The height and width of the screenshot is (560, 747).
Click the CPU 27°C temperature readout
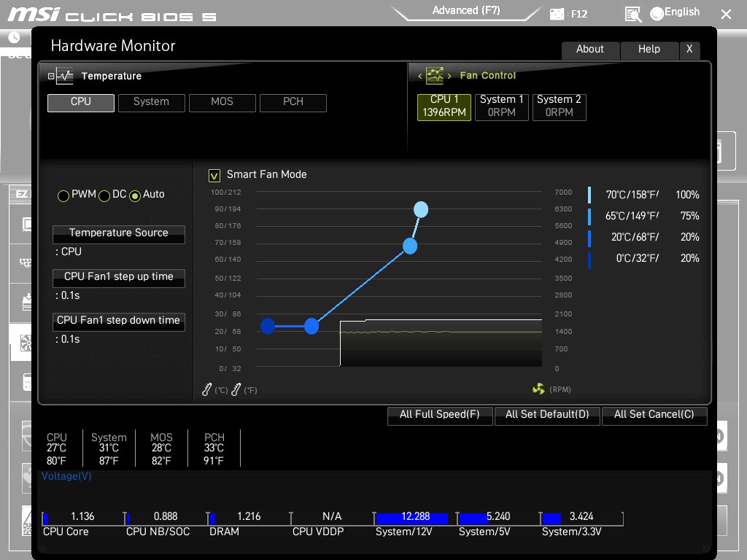(56, 448)
